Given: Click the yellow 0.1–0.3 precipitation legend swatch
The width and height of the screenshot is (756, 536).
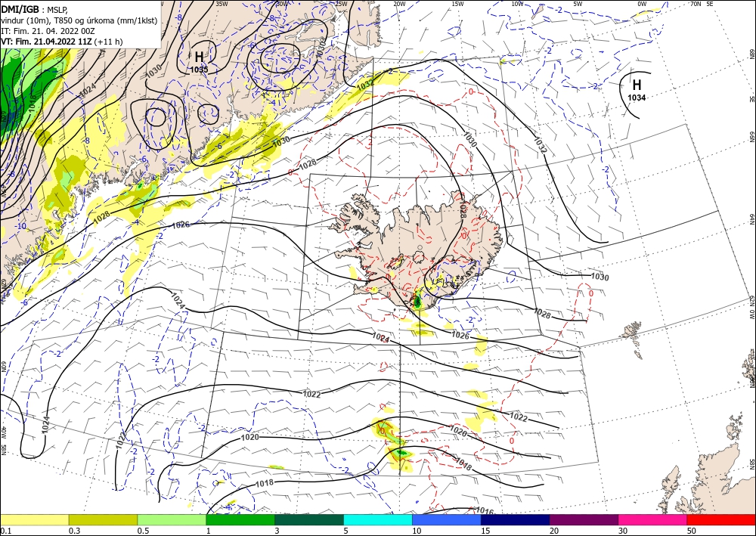Looking at the screenshot, I should [x=34, y=519].
